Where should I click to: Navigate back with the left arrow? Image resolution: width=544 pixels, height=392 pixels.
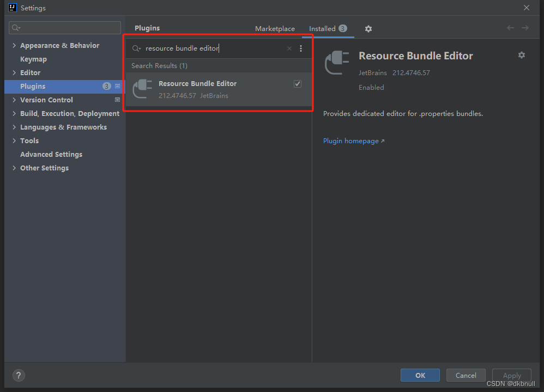point(510,28)
